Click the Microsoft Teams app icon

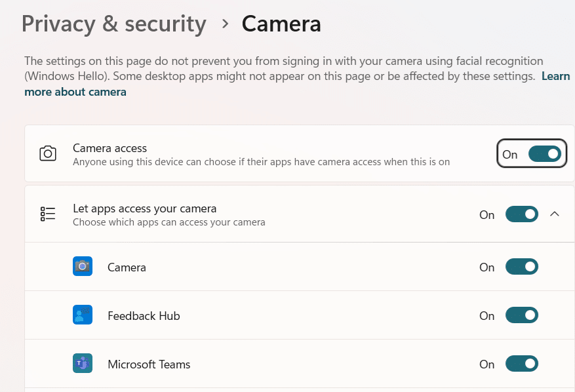(x=83, y=364)
